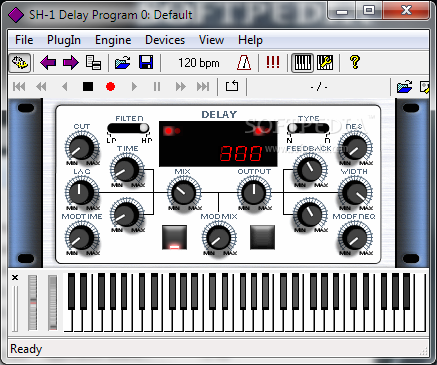Toggle the keyboard bar display icon
The height and width of the screenshot is (365, 437).
point(302,63)
